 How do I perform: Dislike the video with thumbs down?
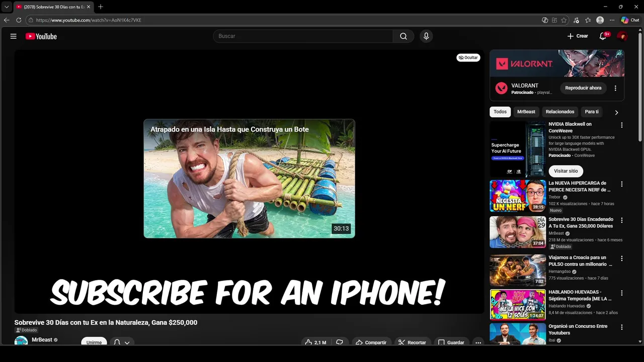point(340,342)
